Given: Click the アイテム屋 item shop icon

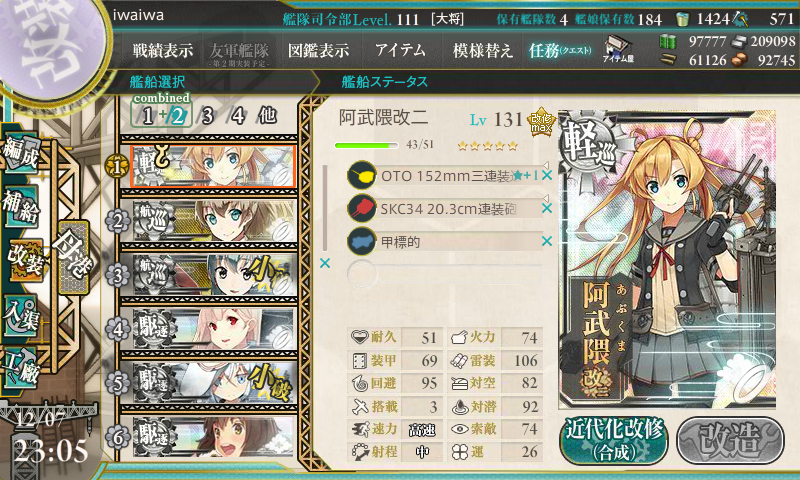Looking at the screenshot, I should 618,50.
